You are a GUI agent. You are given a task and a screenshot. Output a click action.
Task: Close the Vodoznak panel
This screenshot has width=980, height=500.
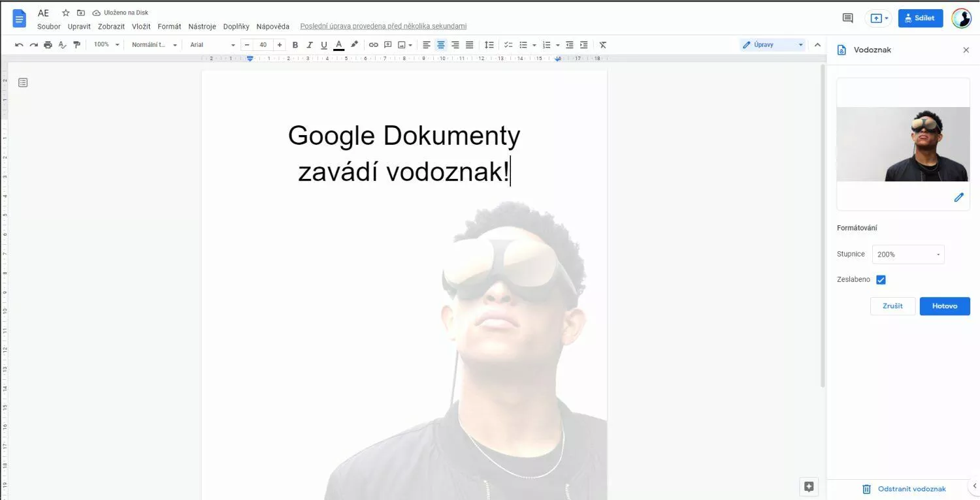coord(966,50)
